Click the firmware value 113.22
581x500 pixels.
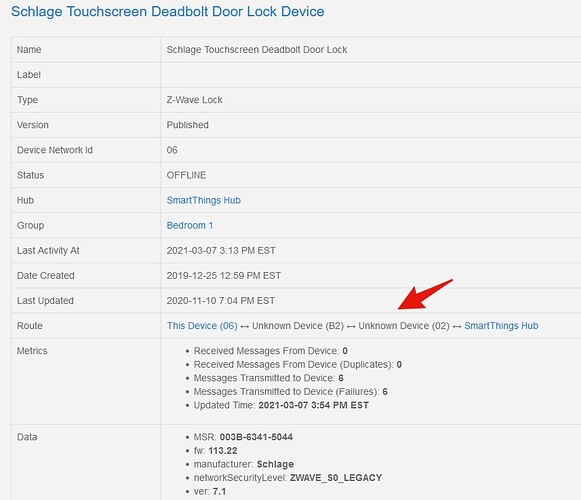coord(223,451)
